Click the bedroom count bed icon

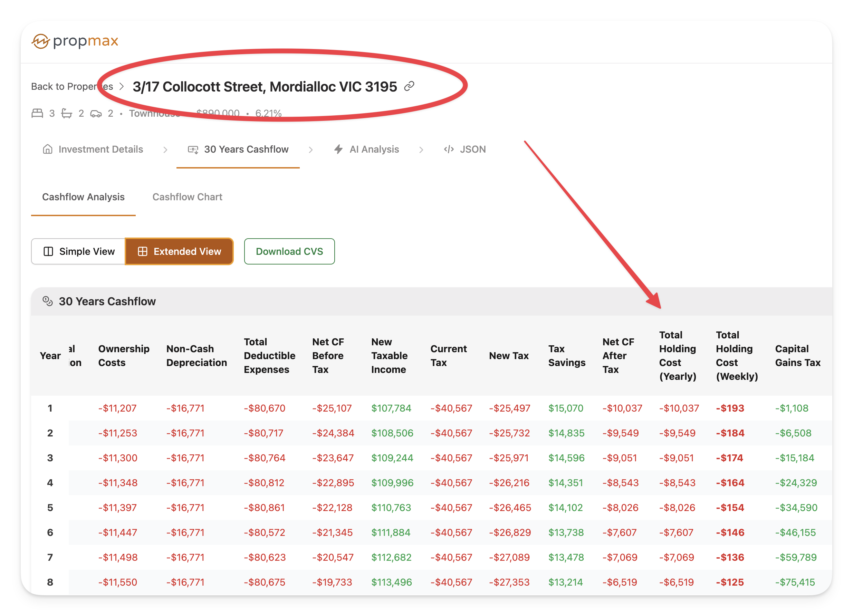37,113
